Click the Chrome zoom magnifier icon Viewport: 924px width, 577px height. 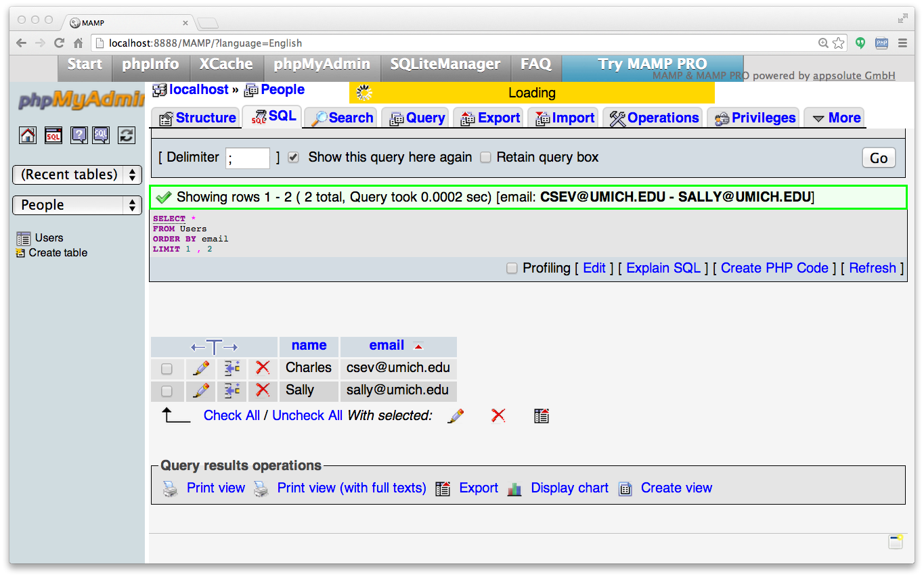[823, 43]
